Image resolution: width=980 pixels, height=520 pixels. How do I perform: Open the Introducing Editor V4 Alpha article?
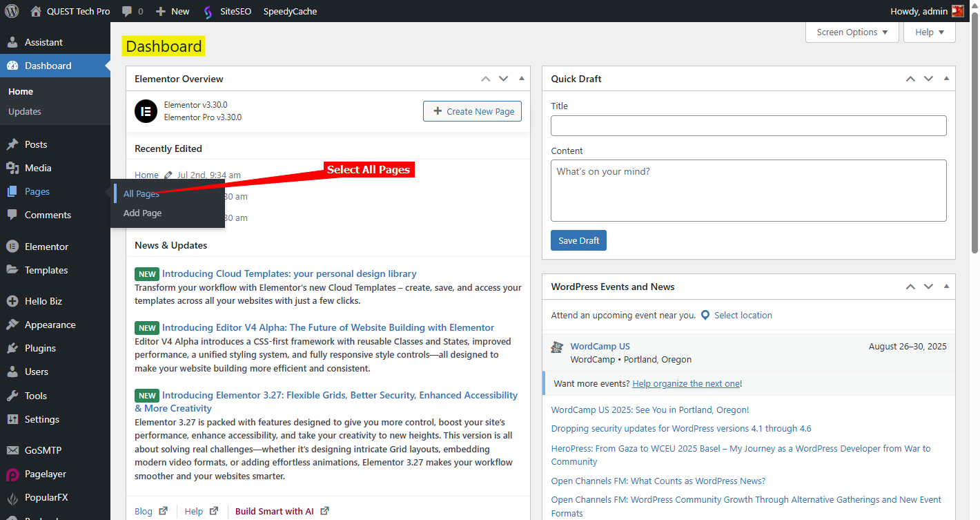pyautogui.click(x=329, y=327)
